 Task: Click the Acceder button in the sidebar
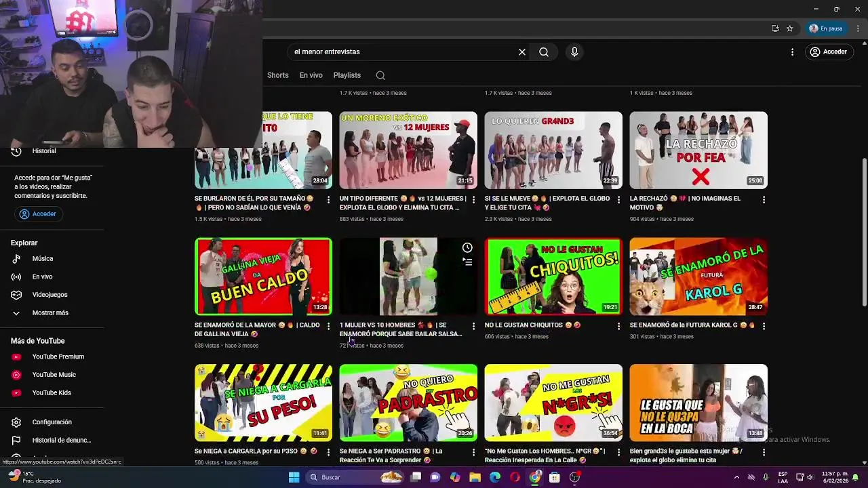click(38, 213)
